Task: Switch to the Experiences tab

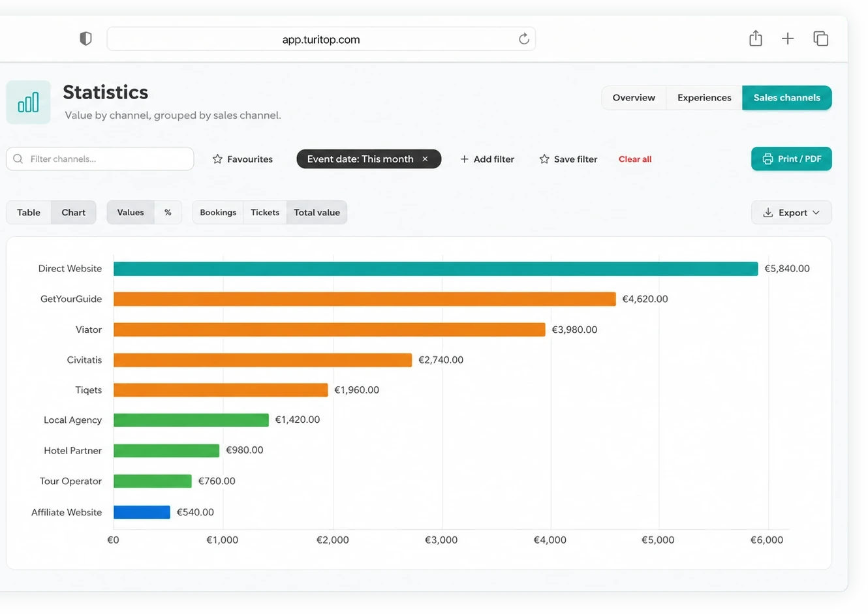Action: (x=704, y=98)
